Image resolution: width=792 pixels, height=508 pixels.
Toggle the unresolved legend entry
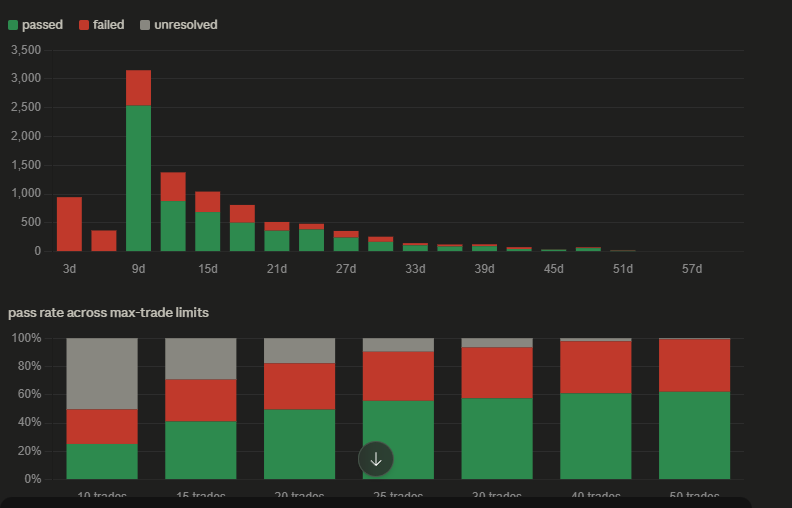(x=179, y=25)
